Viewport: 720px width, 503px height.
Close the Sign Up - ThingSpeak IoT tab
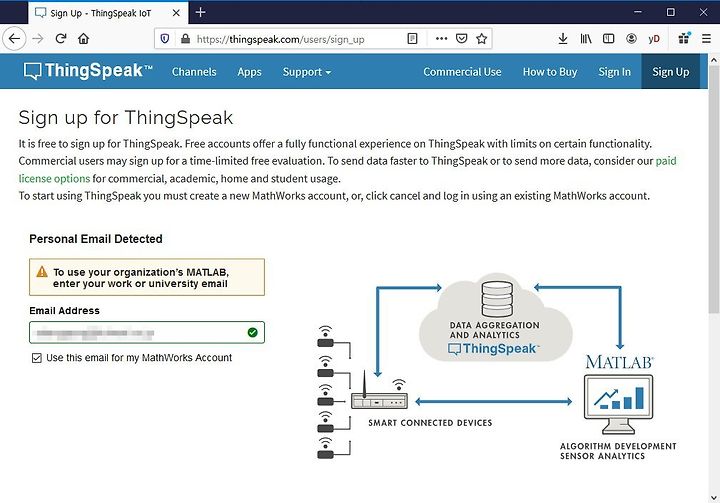tap(176, 13)
